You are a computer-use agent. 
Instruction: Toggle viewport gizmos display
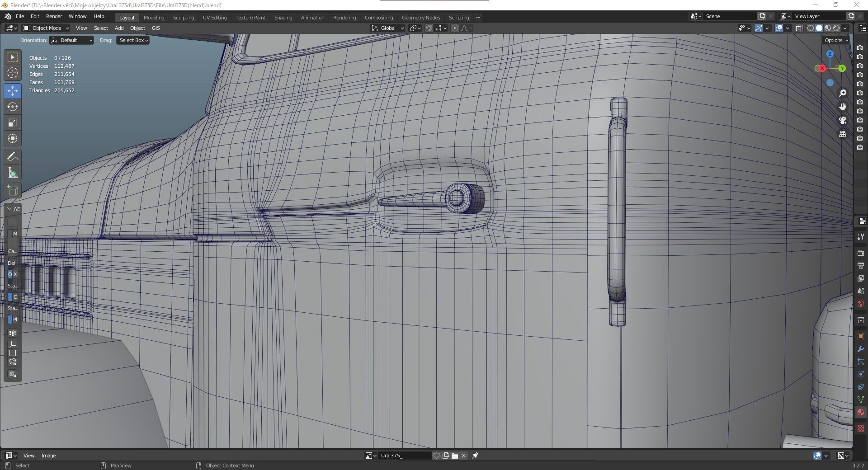[759, 28]
